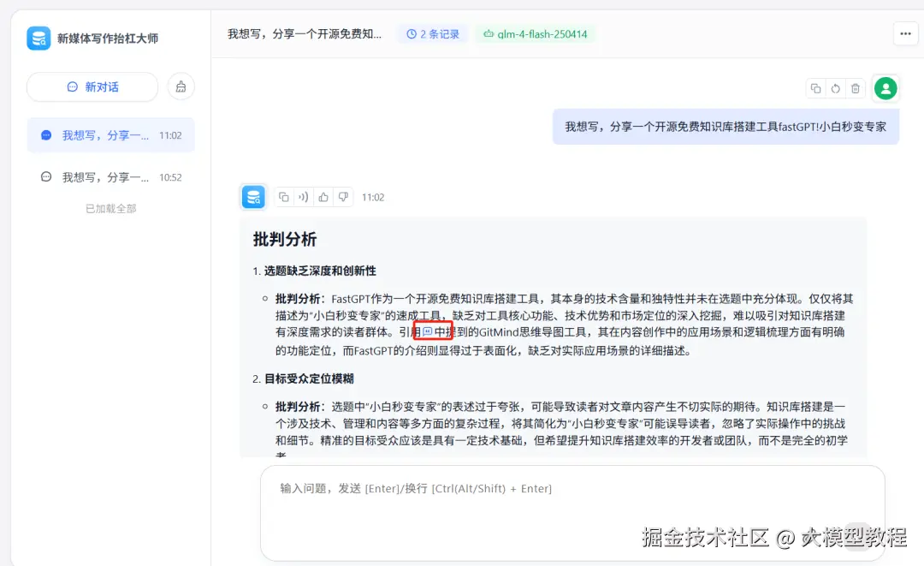Click the glm-4-flash-250414 model tag

pos(535,34)
